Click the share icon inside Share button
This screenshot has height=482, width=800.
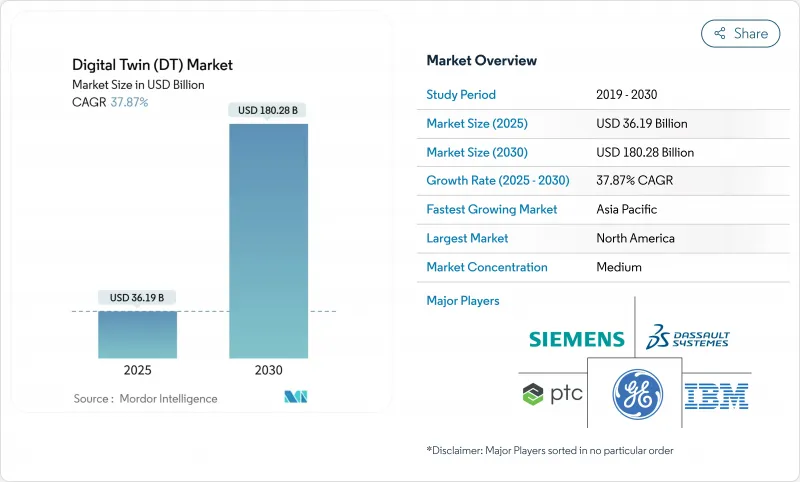(718, 33)
